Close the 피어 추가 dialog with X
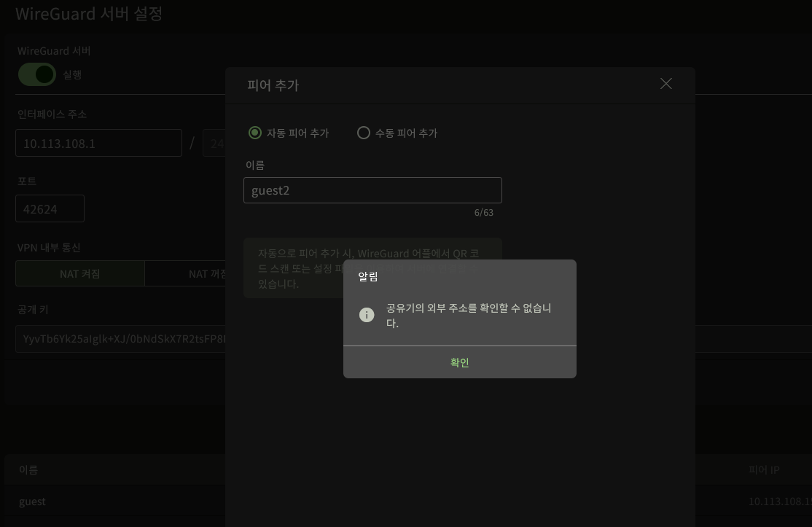812x527 pixels. tap(666, 84)
